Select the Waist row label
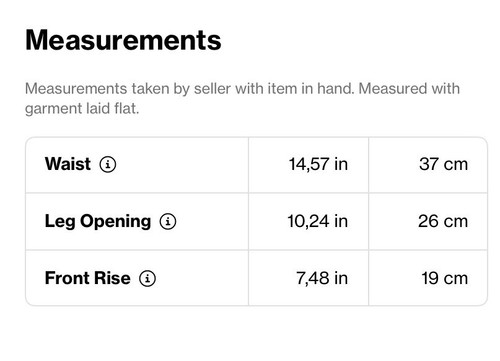 (x=68, y=164)
